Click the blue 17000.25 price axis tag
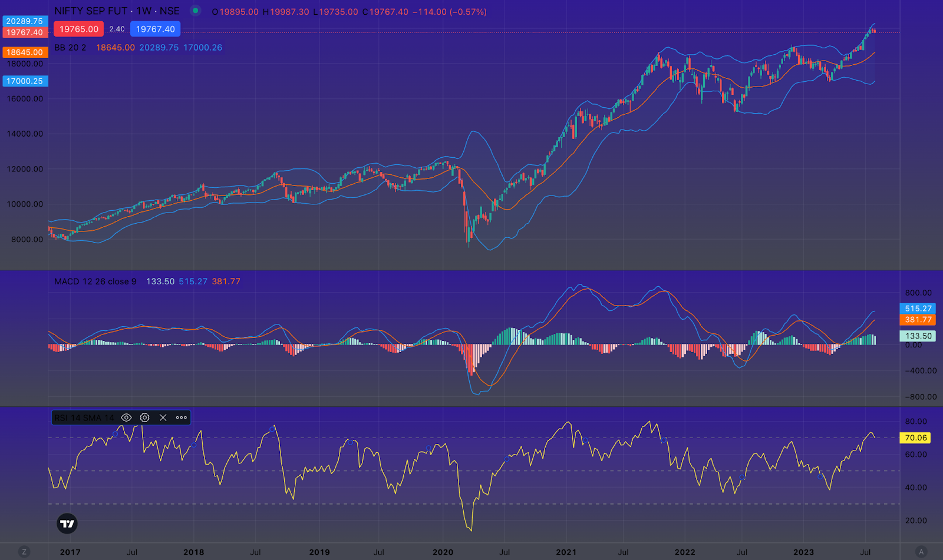The height and width of the screenshot is (560, 943). 25,81
